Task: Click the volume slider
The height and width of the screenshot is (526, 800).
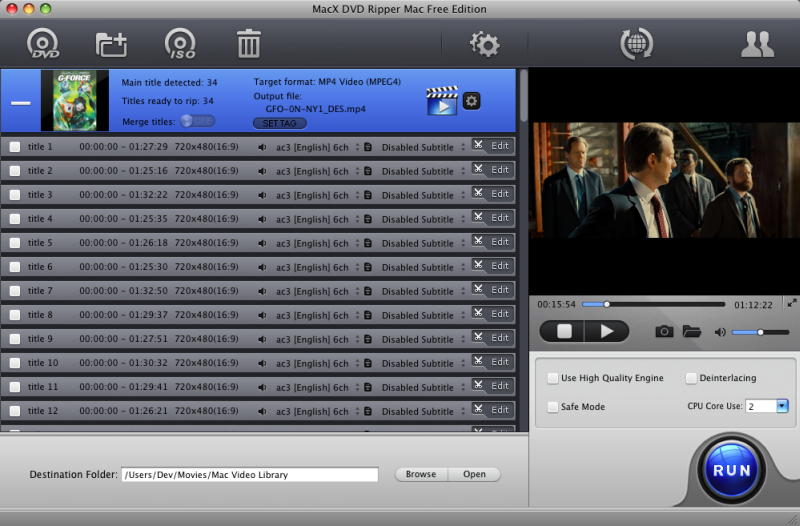Action: pos(760,332)
